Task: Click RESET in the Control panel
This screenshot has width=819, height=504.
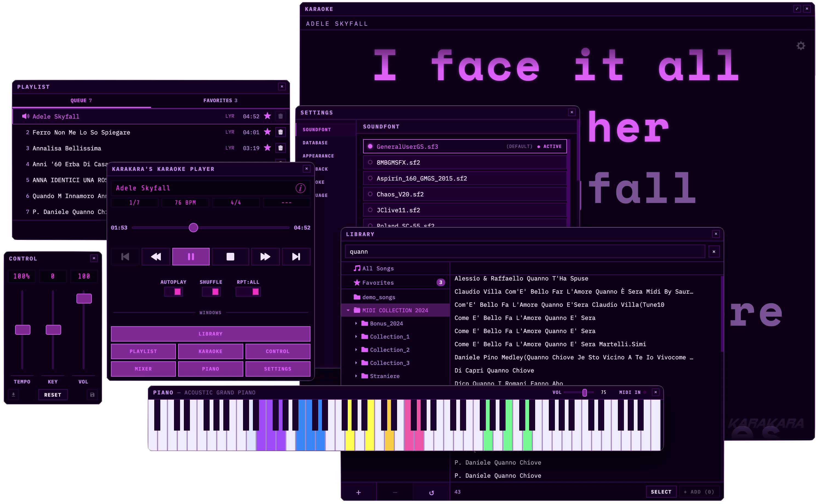Action: (53, 395)
